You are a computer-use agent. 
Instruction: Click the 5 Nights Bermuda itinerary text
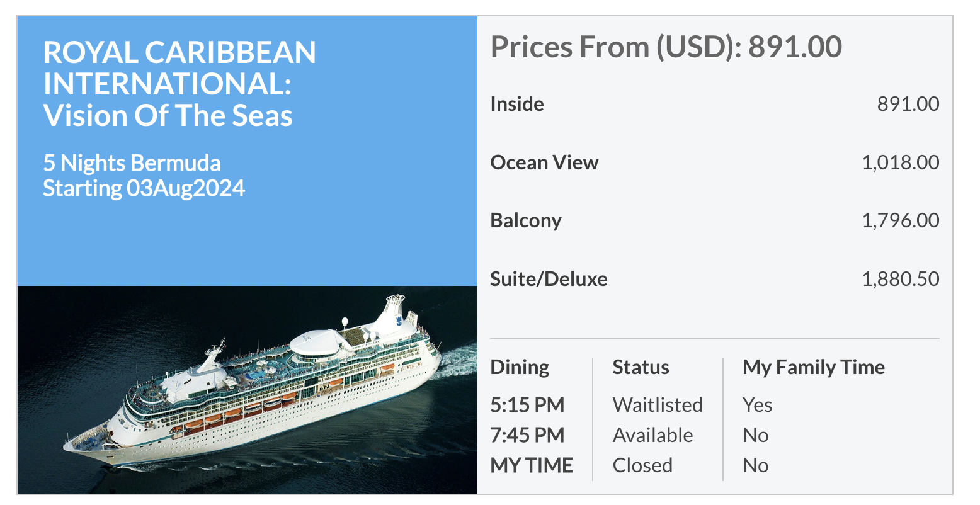[x=132, y=163]
